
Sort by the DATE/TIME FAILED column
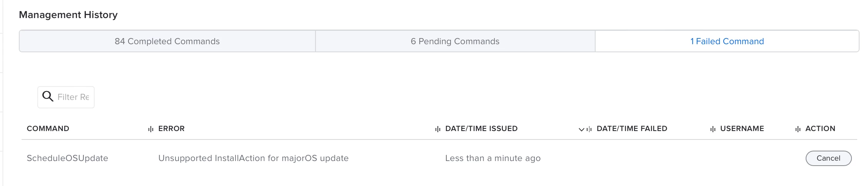click(x=632, y=128)
